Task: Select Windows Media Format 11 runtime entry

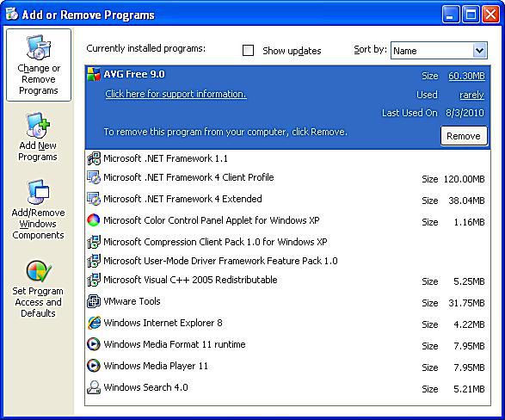Action: 287,344
